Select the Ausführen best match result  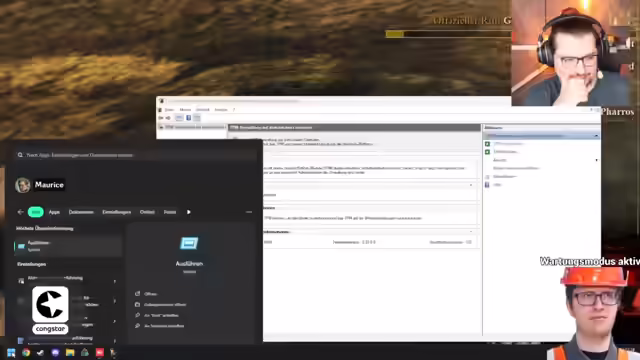coord(68,246)
